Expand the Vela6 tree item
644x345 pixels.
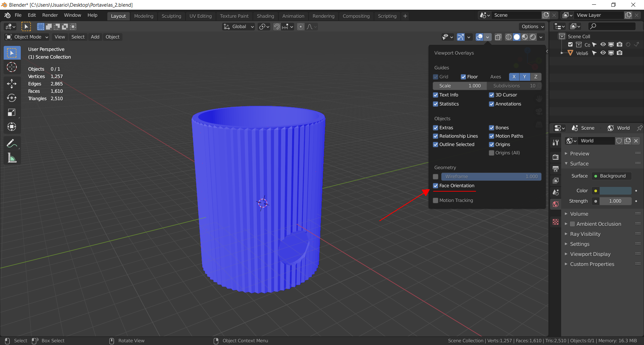coord(562,53)
